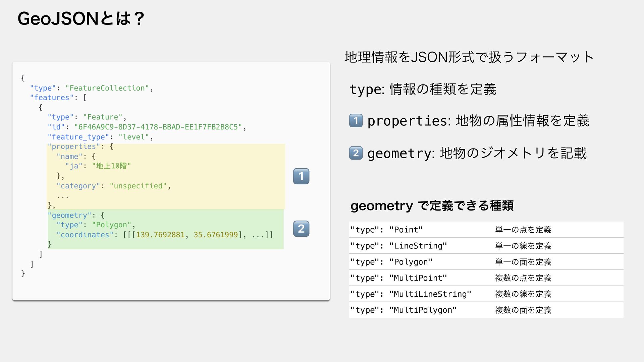Click the 'geometry: 地物のジオメトリを記載' line

point(477,153)
